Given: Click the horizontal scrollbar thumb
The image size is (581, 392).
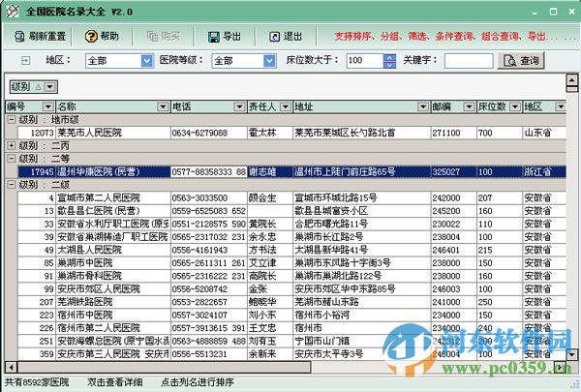Looking at the screenshot, I should [x=165, y=367].
